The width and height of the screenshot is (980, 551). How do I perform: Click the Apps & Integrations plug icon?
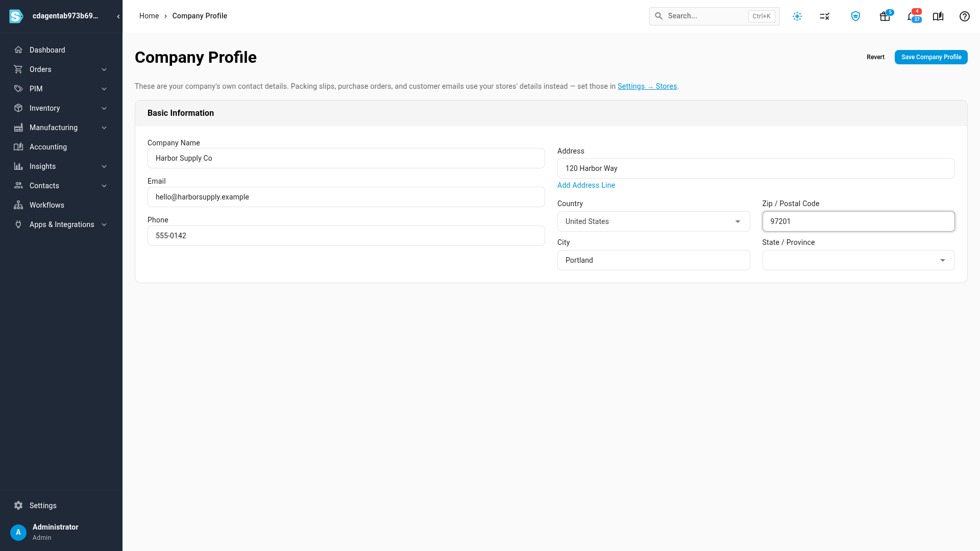pos(18,224)
